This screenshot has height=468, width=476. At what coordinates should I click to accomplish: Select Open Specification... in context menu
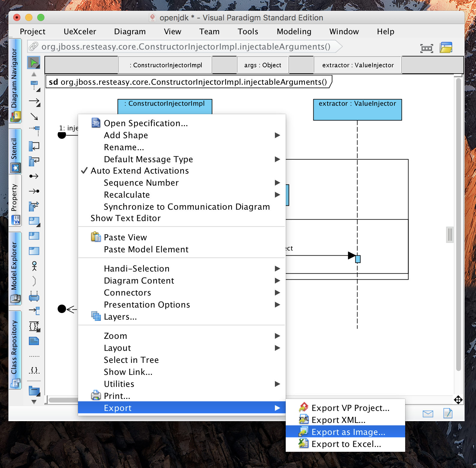tap(181, 123)
